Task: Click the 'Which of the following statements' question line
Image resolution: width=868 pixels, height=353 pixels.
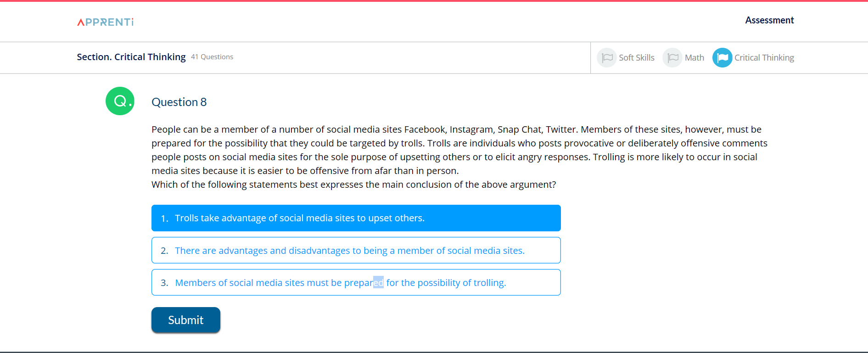Action: point(353,185)
